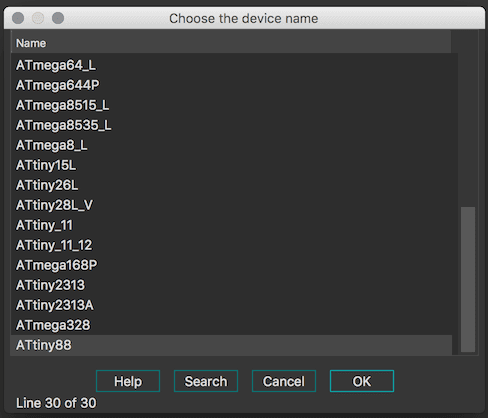
Task: Choose the ATmega644P device entry
Action: tap(231, 85)
